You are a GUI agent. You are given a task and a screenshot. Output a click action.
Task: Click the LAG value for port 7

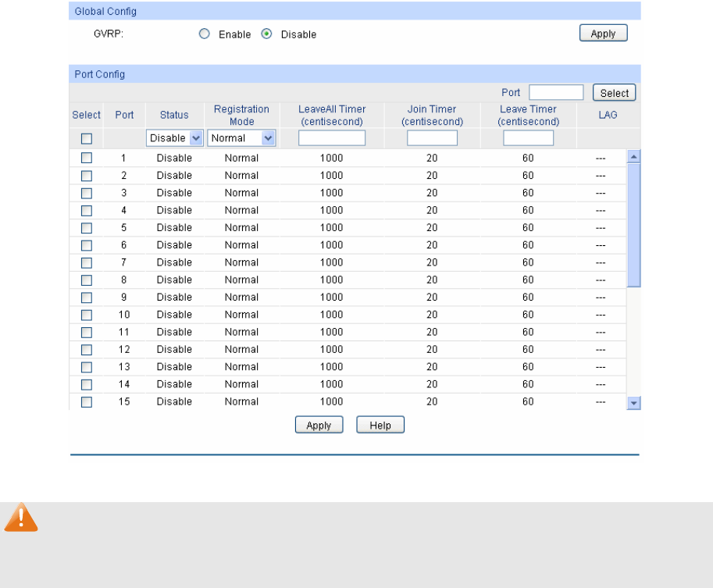pos(601,263)
